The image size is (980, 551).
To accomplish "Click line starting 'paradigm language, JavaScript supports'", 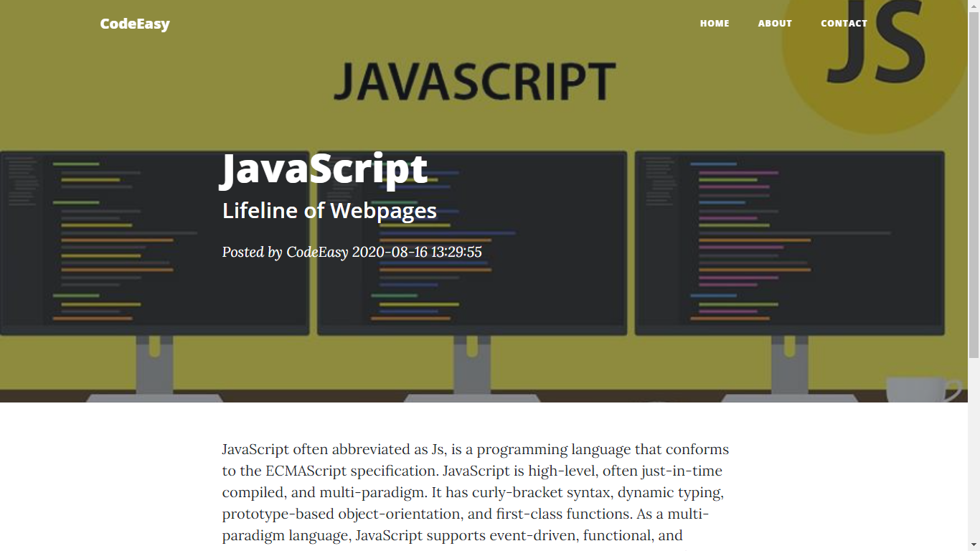I will click(452, 536).
